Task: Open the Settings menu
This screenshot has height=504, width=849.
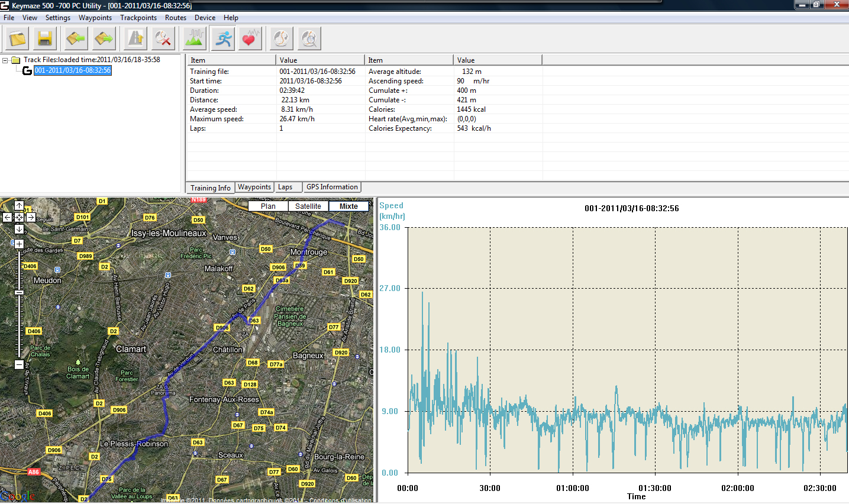Action: point(58,18)
